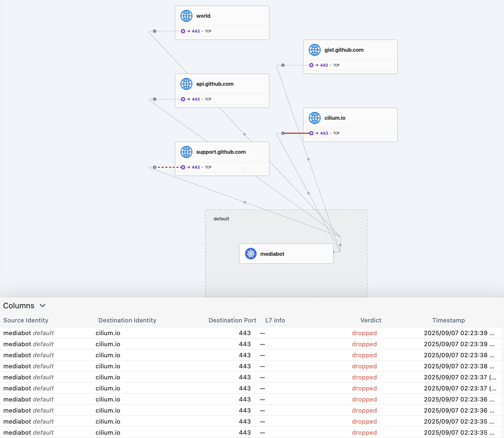504x438 pixels.
Task: Click the gist.github.com card's purple port icon
Action: pyautogui.click(x=311, y=65)
